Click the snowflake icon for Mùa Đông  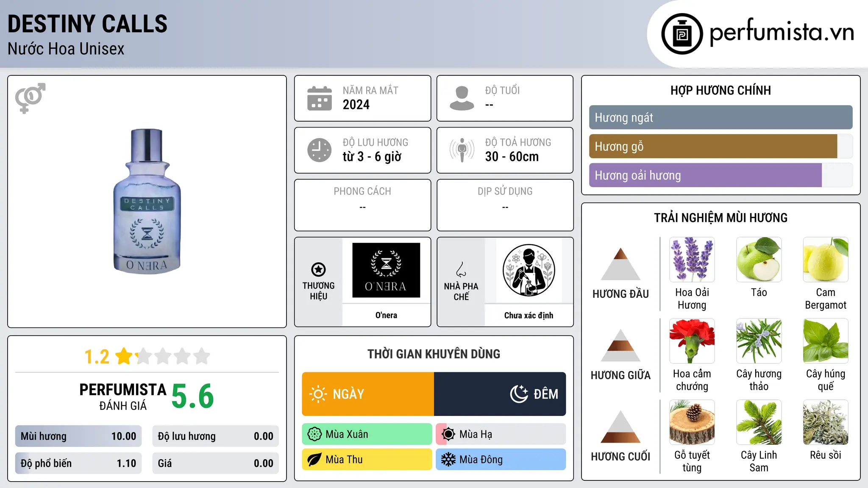coord(448,460)
